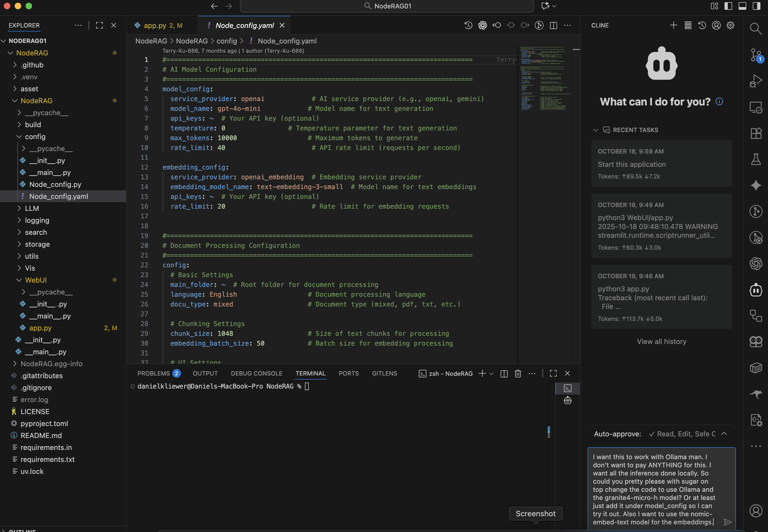Click the send message arrow in the Cline input
Viewport: 768px width, 532px height.
[727, 522]
